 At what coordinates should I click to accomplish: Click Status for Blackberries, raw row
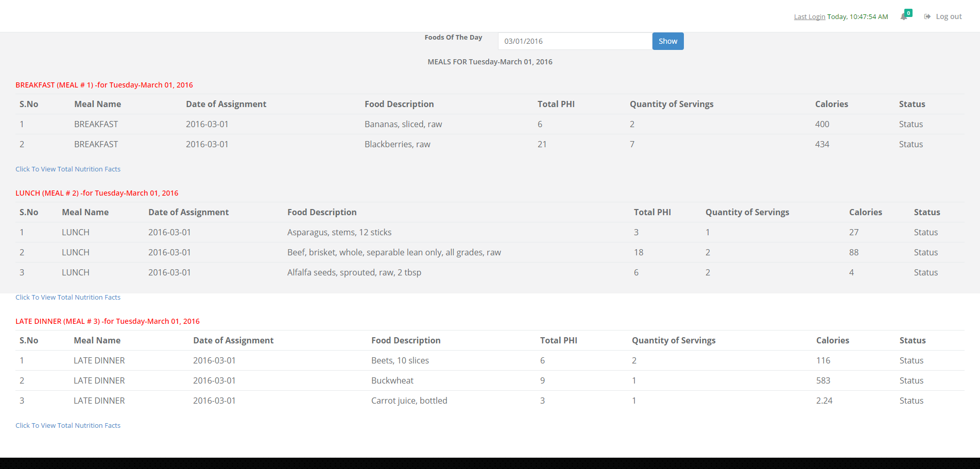[910, 144]
